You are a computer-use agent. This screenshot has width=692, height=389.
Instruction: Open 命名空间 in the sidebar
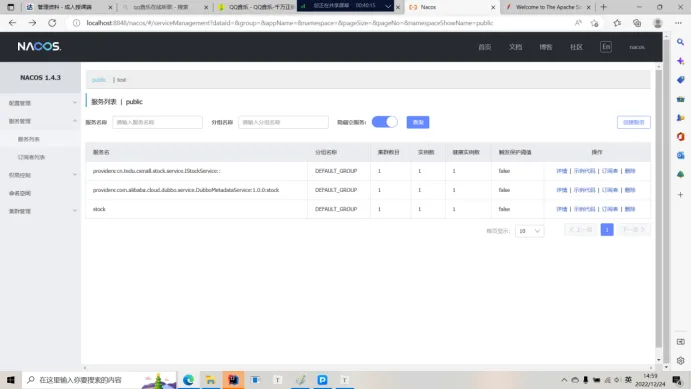click(20, 193)
